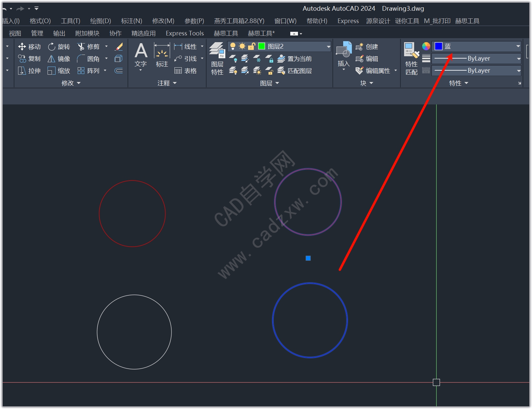Click turn all layers on icon
Viewport: 532px width, 409px height.
click(x=233, y=71)
